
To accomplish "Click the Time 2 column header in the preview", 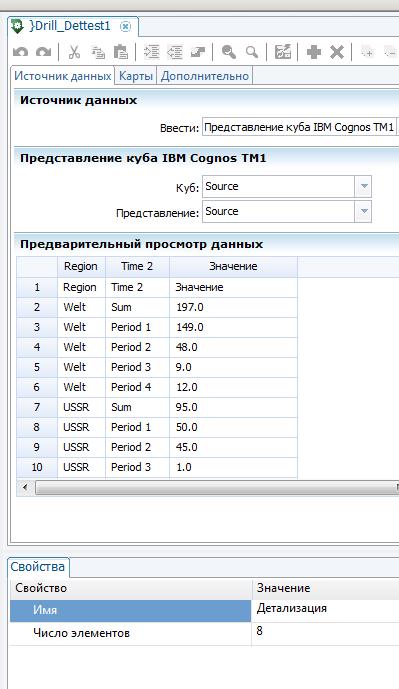I will 137,266.
